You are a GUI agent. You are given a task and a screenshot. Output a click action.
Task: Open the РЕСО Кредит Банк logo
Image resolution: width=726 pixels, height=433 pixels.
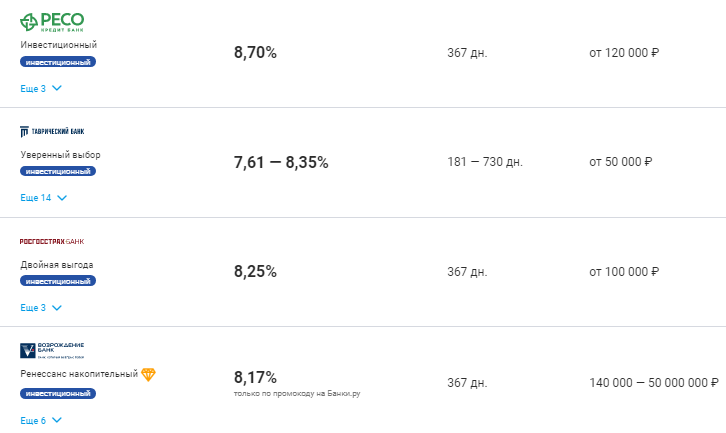pyautogui.click(x=52, y=22)
